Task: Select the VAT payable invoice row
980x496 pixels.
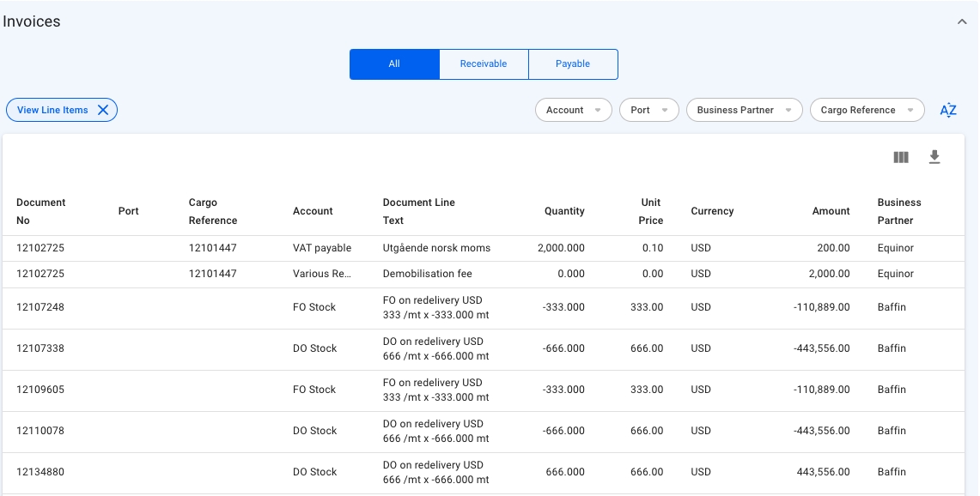Action: click(322, 248)
